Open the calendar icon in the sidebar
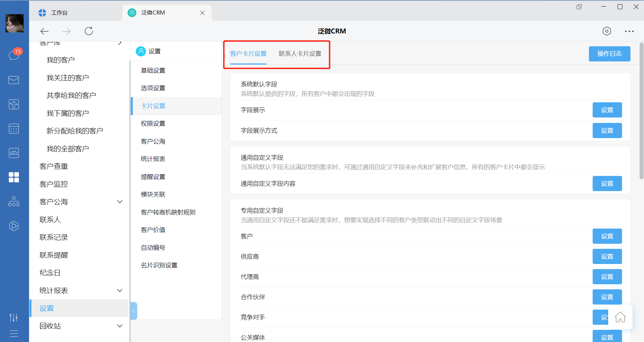Image resolution: width=644 pixels, height=342 pixels. point(14,128)
